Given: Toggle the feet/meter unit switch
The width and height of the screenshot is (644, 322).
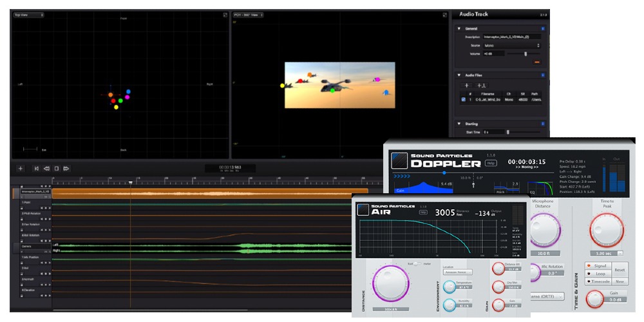Looking at the screenshot, I should (x=416, y=263).
